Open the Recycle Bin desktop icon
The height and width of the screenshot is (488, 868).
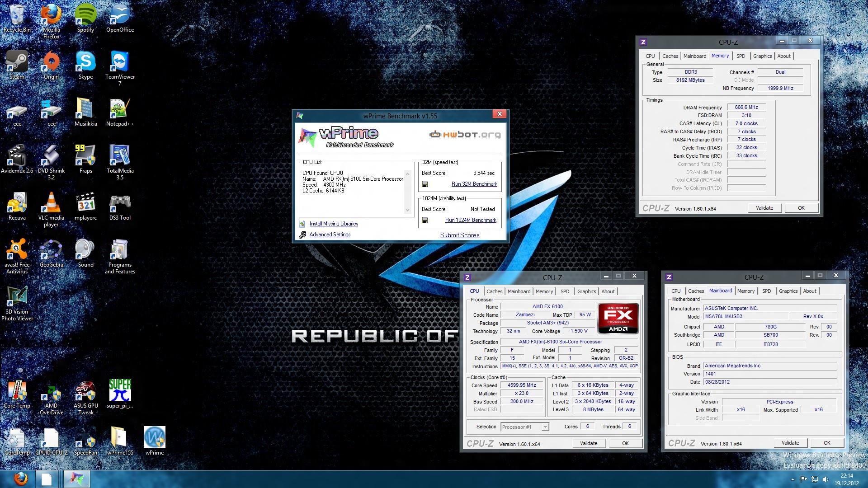(17, 19)
